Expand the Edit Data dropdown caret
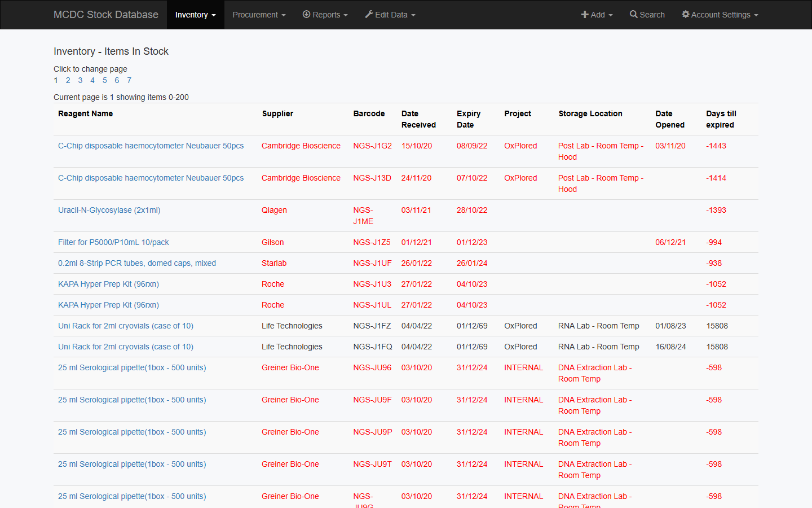Screen dimensions: 812x508 click(413, 15)
